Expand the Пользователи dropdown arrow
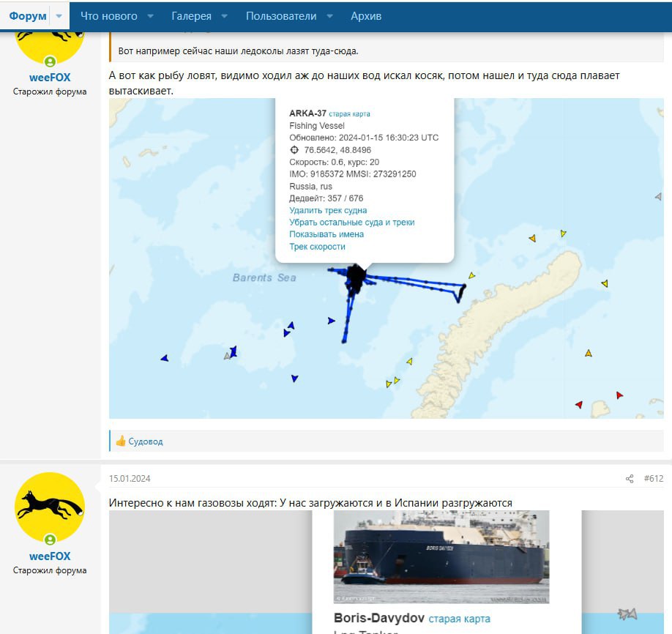 329,16
